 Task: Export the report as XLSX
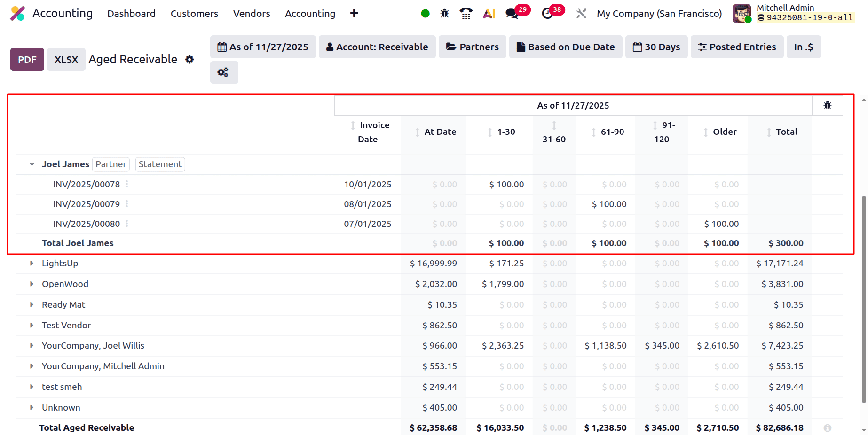point(66,60)
